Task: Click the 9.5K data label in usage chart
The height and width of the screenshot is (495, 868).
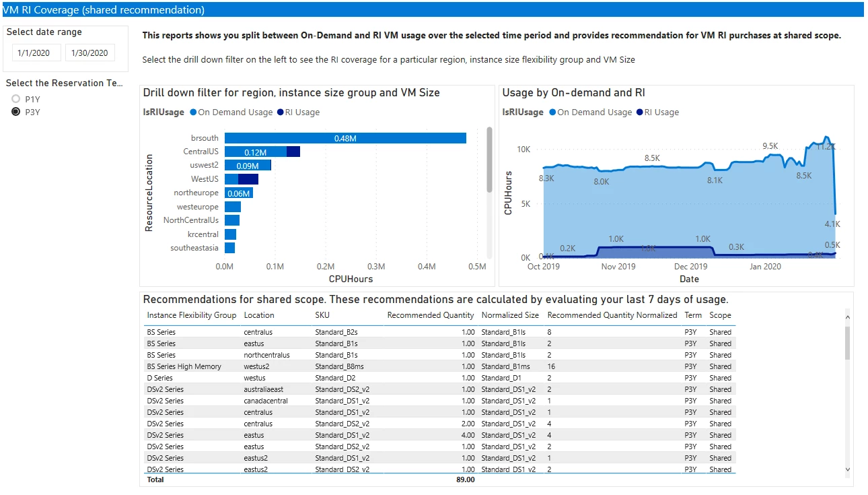Action: pyautogui.click(x=770, y=146)
